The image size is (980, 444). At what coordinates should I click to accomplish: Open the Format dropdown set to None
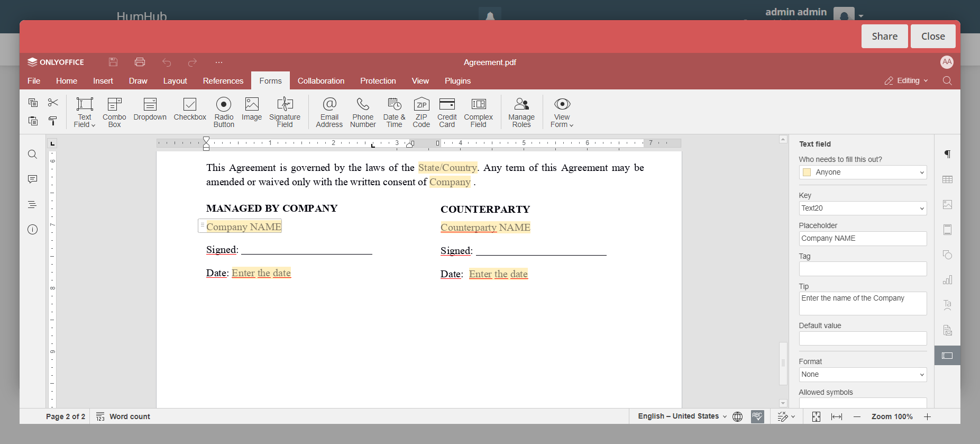(863, 375)
